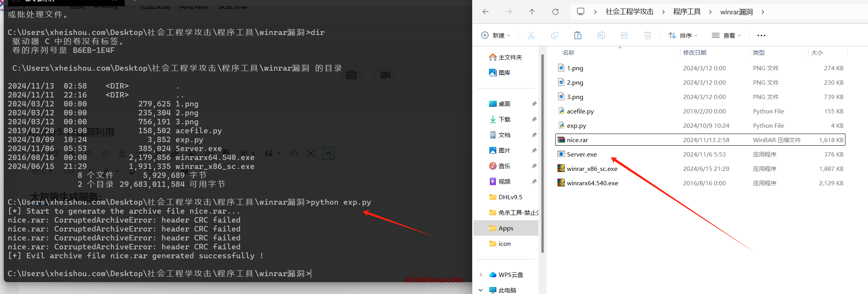
Task: Click the chevron after 社会工程学攻击 breadcrumb
Action: coord(663,12)
